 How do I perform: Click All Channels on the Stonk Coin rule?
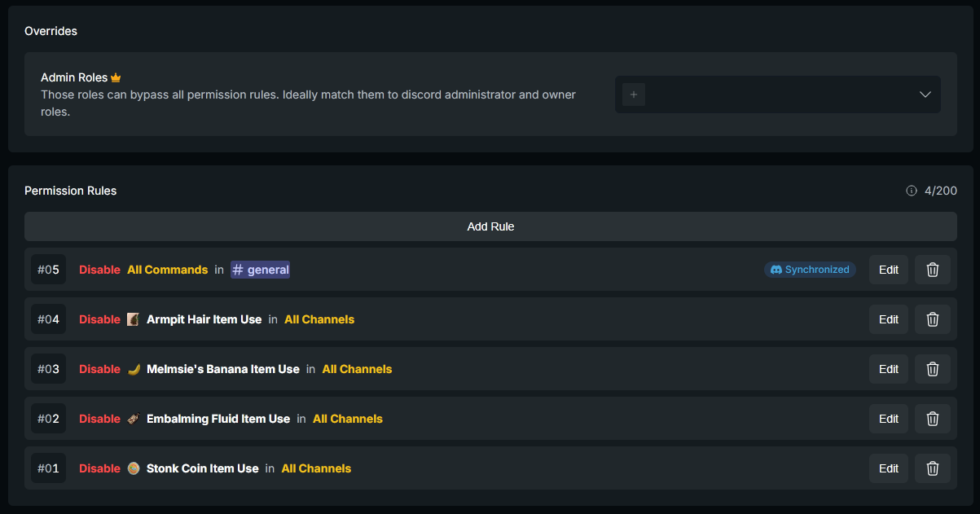pos(316,468)
